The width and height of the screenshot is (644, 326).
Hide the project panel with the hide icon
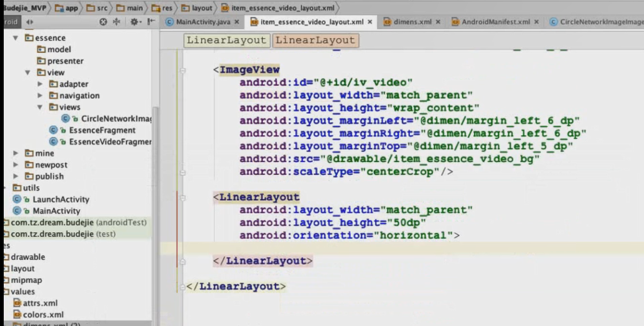[x=151, y=22]
